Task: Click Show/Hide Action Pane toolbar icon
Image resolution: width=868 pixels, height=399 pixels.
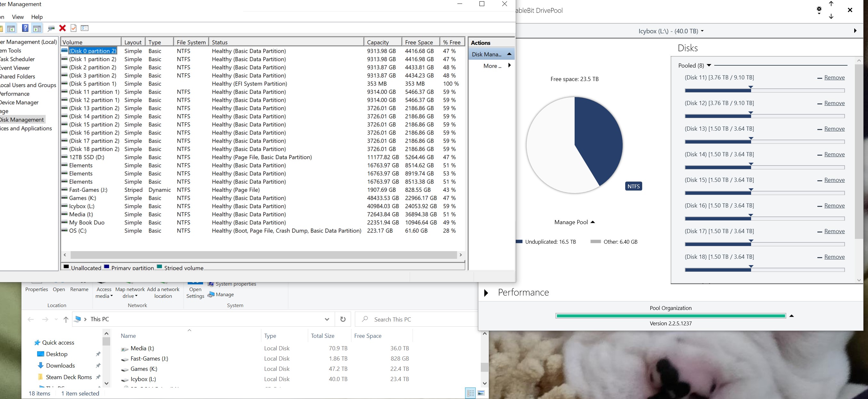Action: (37, 28)
